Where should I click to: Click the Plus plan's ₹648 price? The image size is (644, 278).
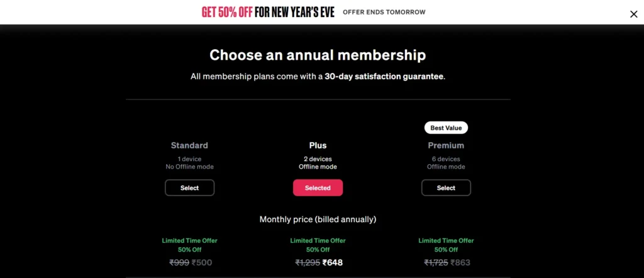[333, 263]
